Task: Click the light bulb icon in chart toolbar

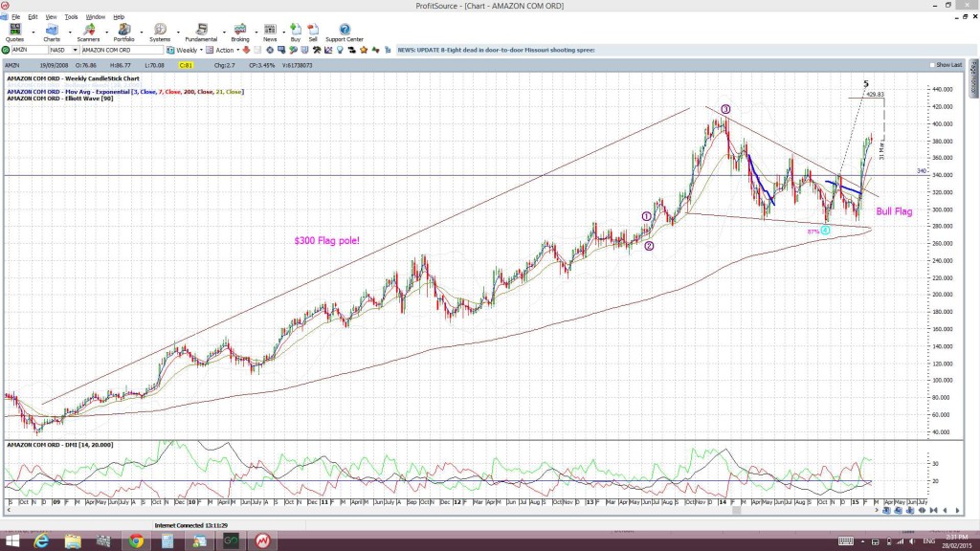Action: pyautogui.click(x=340, y=50)
